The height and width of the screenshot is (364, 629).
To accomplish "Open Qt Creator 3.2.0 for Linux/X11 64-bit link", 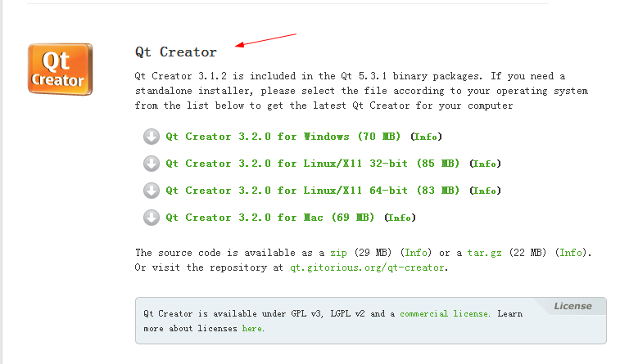I will point(313,191).
